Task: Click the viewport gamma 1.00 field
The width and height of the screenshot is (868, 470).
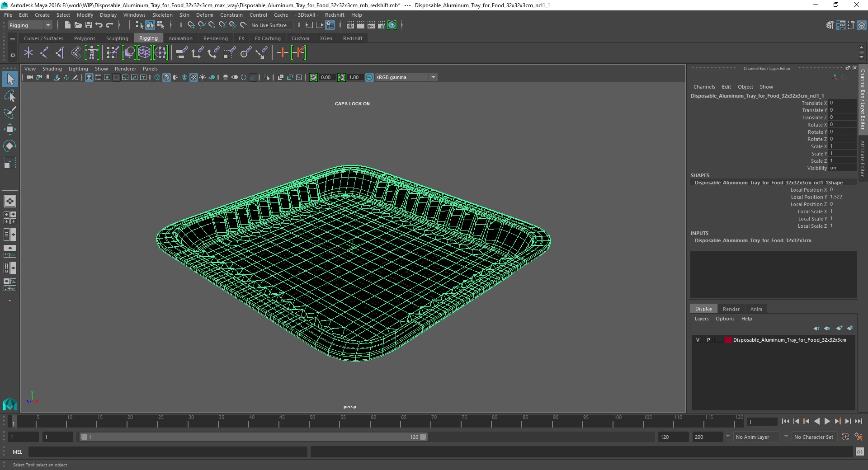Action: coord(354,77)
